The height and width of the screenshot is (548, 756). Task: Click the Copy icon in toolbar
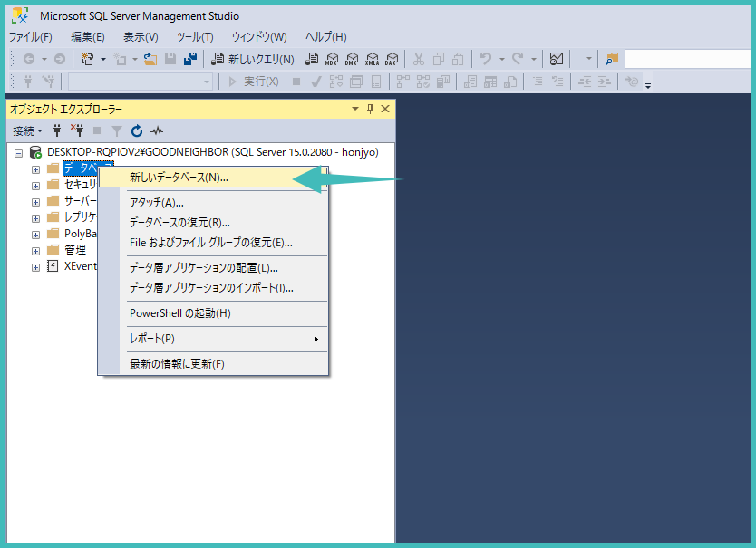[438, 59]
